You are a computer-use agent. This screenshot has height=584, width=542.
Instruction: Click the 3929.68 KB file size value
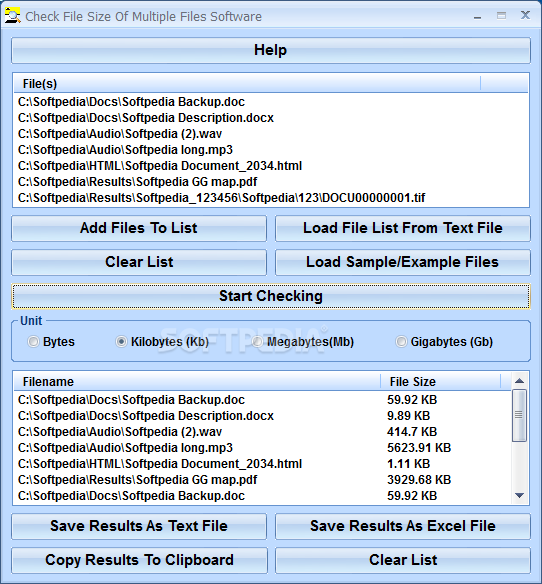tap(419, 480)
